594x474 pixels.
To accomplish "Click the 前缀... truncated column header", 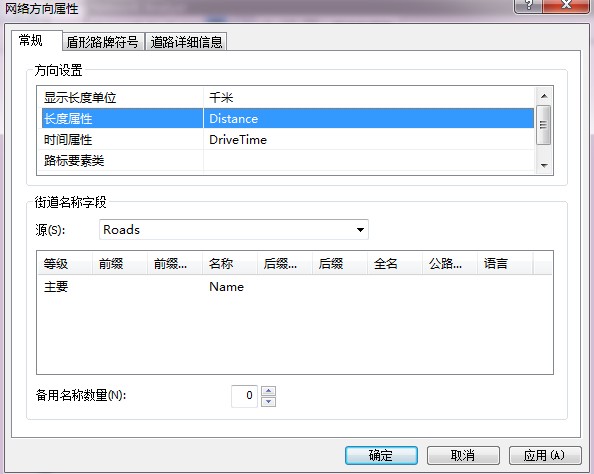I will (x=175, y=263).
